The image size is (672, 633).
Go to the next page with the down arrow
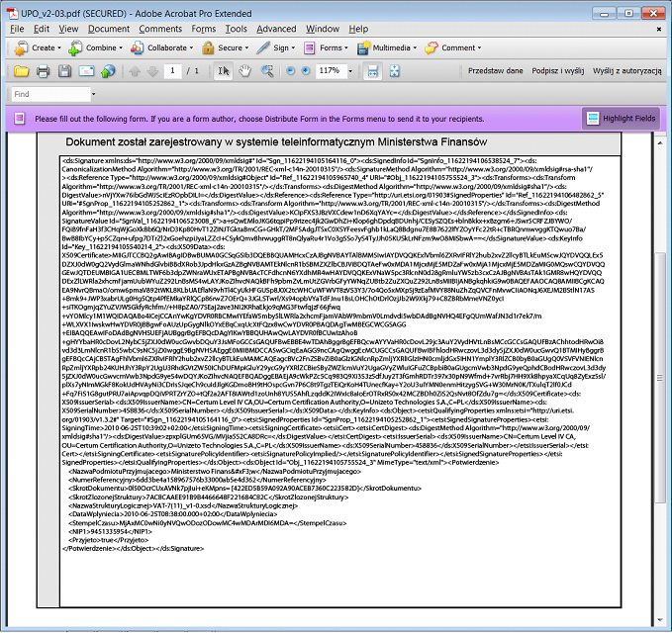click(152, 71)
